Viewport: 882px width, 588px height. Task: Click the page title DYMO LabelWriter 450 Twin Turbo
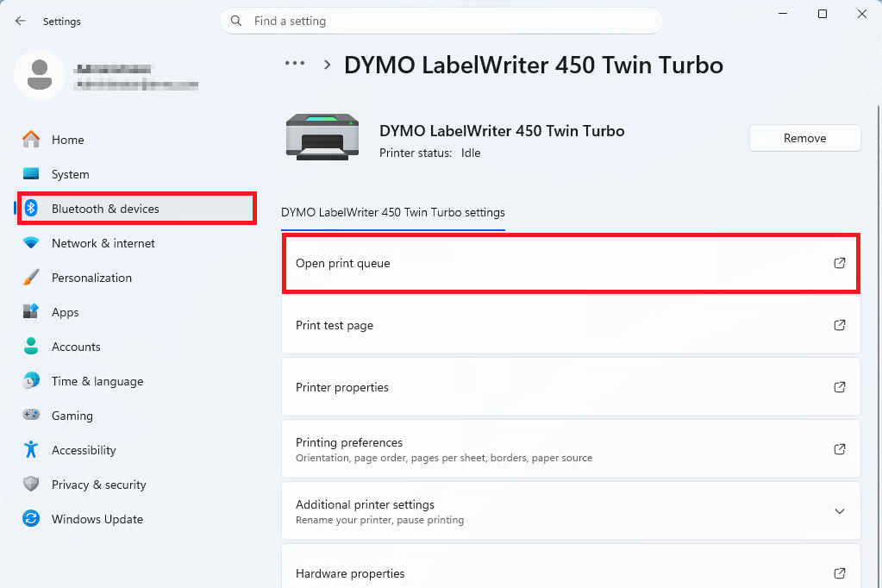533,65
